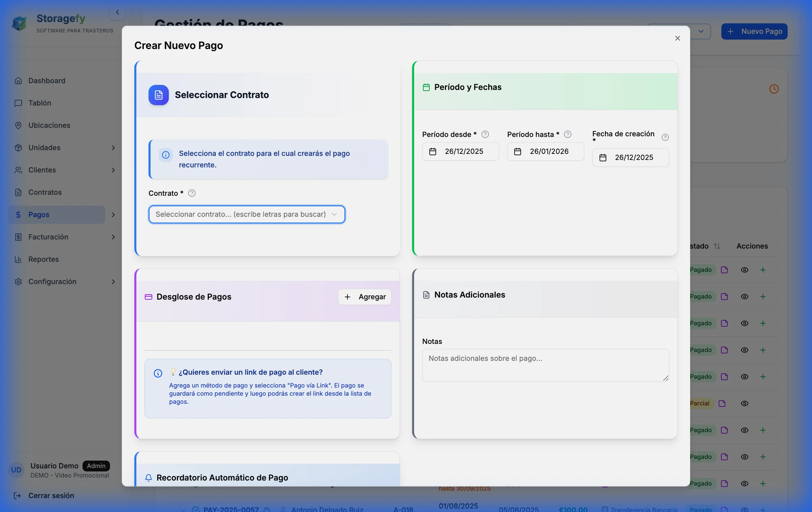
Task: Click help icon next to Período desde
Action: [x=485, y=134]
